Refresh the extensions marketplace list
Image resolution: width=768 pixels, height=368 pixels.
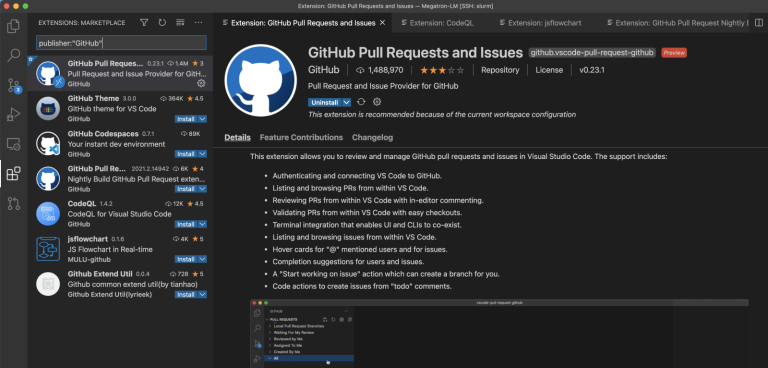pyautogui.click(x=162, y=23)
